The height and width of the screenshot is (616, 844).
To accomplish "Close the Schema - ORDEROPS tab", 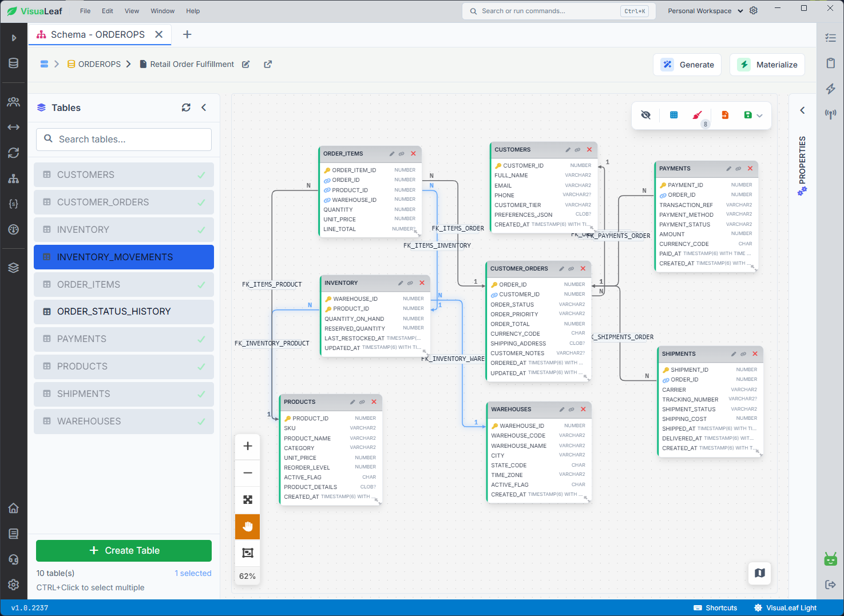I will [x=159, y=34].
